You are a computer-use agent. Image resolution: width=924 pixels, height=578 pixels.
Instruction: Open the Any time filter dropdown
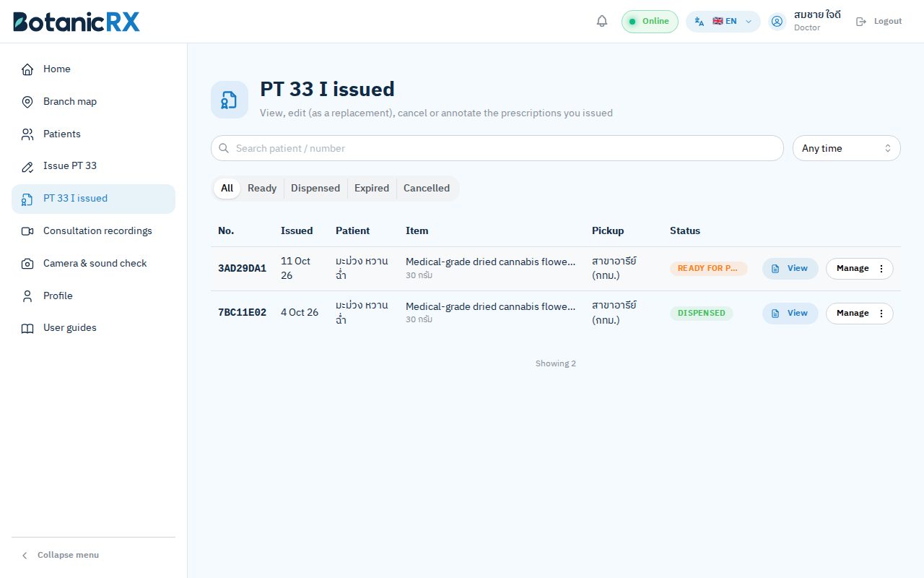pyautogui.click(x=846, y=148)
